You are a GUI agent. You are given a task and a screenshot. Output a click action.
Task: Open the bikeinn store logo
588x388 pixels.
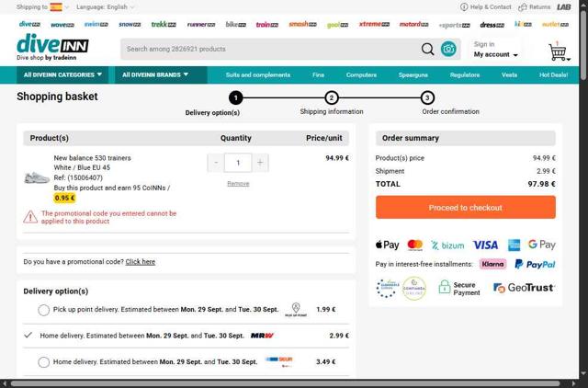[236, 25]
